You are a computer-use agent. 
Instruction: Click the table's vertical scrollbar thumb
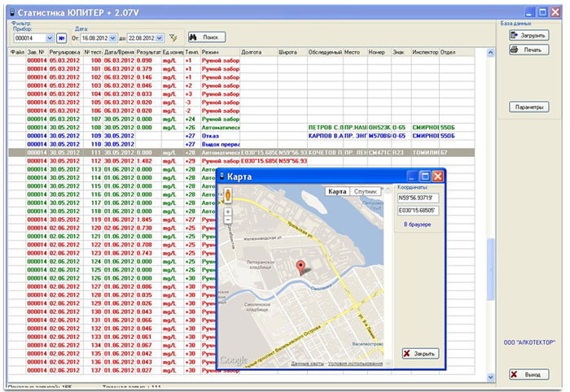pyautogui.click(x=490, y=268)
